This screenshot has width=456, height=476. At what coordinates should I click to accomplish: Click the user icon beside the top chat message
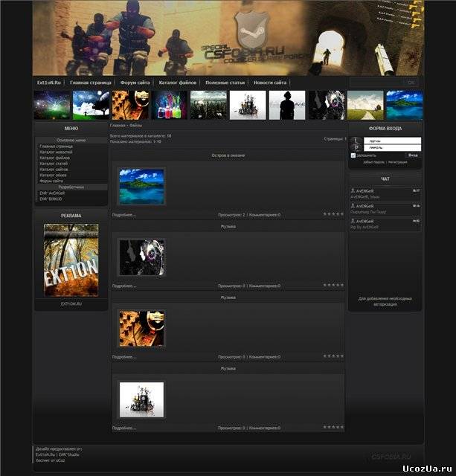pos(353,191)
